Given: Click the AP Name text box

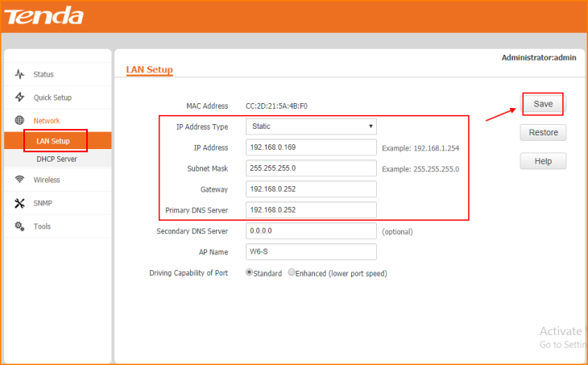Looking at the screenshot, I should (311, 252).
